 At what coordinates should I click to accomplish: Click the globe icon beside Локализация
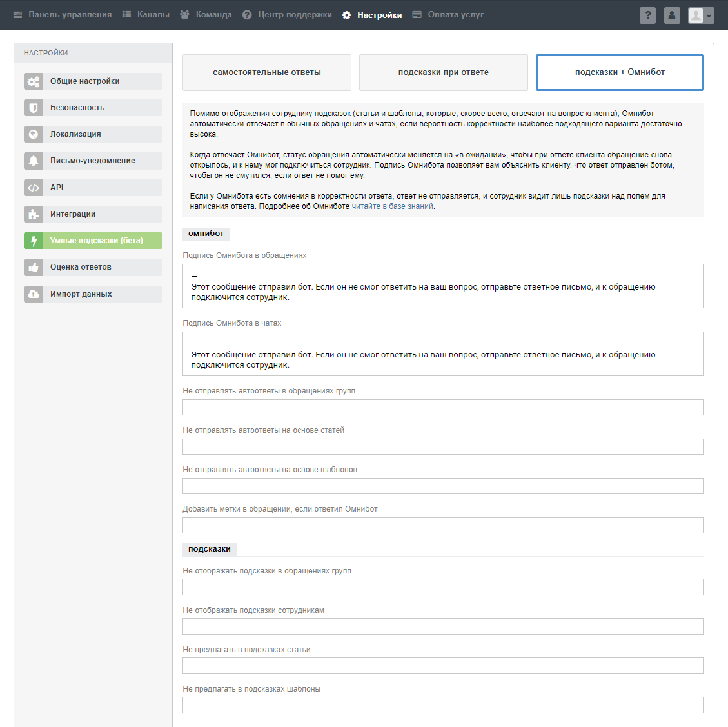pos(34,134)
